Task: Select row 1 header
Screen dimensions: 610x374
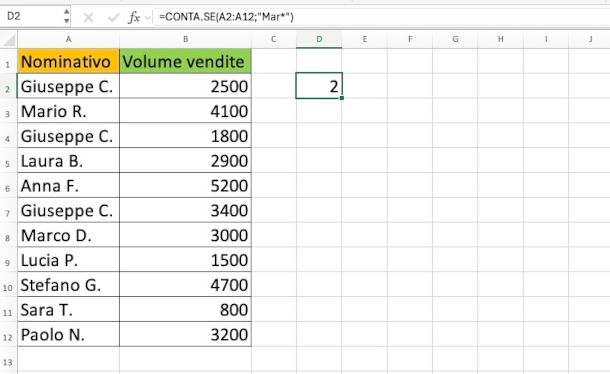Action: [x=8, y=61]
